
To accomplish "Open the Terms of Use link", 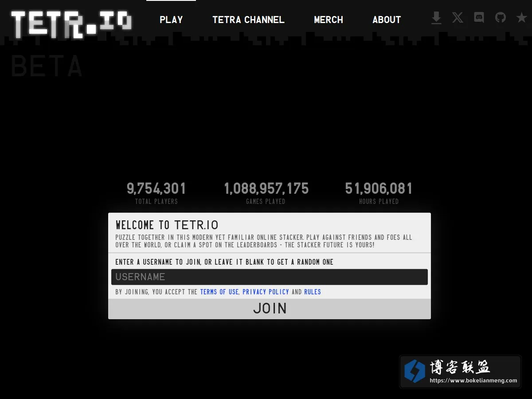I will coord(219,292).
